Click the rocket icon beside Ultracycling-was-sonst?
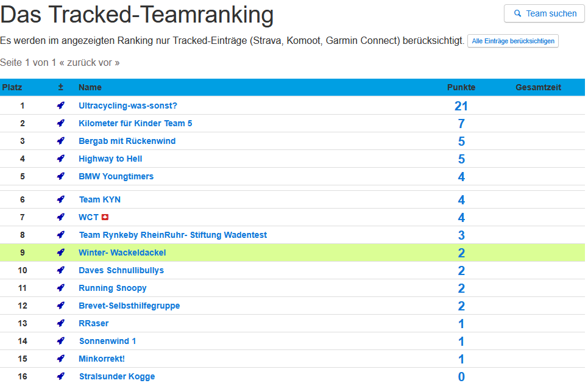Viewport: 588px width, 383px height. click(x=60, y=106)
